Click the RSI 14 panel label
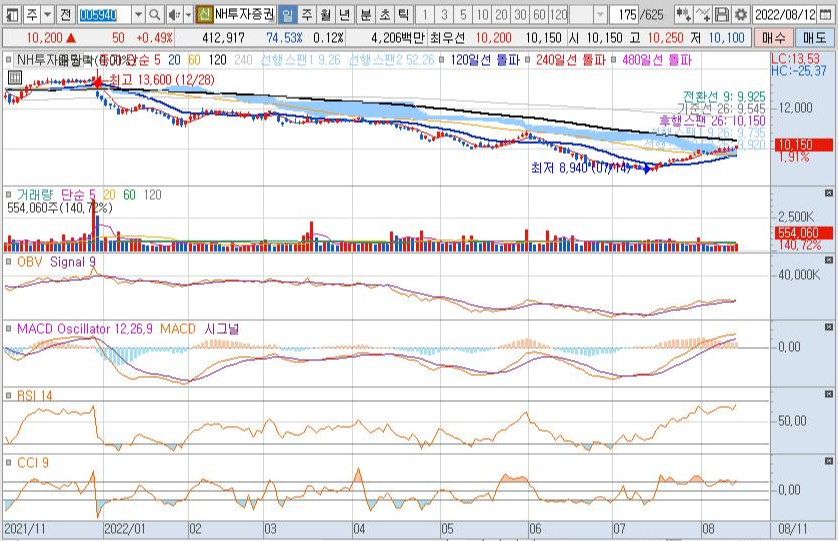Image resolution: width=838 pixels, height=541 pixels. [34, 396]
